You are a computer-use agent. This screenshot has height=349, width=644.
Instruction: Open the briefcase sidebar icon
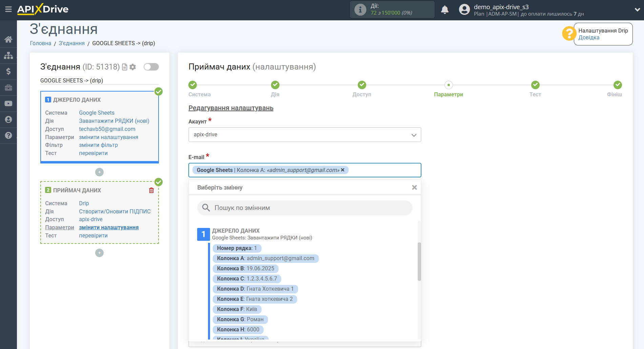pos(8,88)
